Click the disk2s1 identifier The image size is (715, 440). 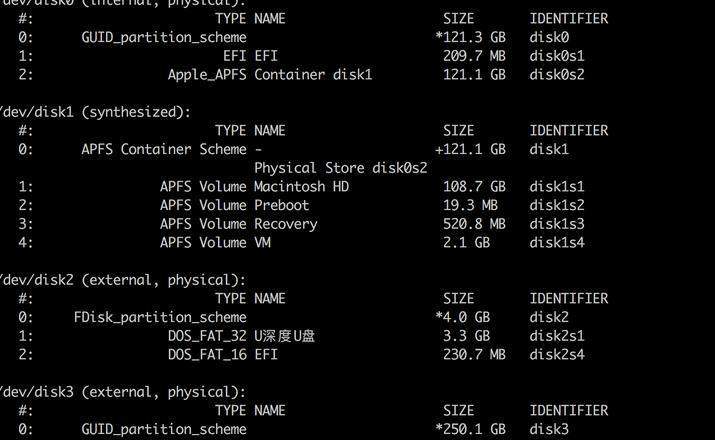pos(557,336)
